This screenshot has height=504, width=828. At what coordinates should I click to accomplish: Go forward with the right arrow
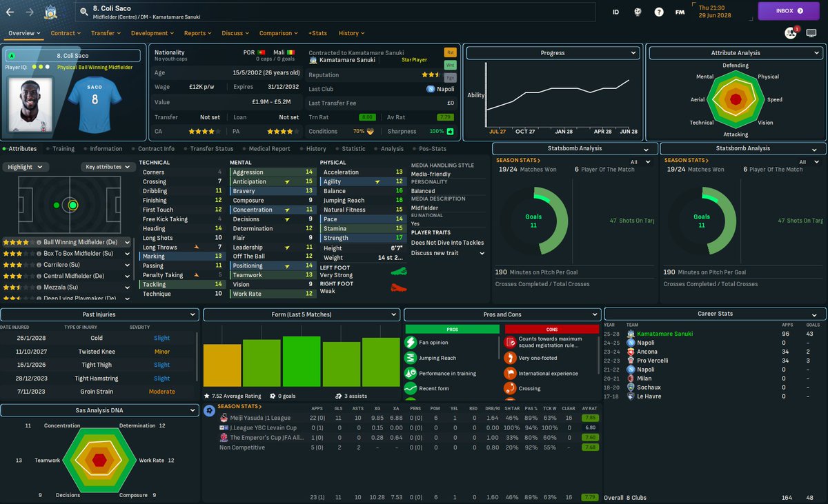(x=29, y=12)
